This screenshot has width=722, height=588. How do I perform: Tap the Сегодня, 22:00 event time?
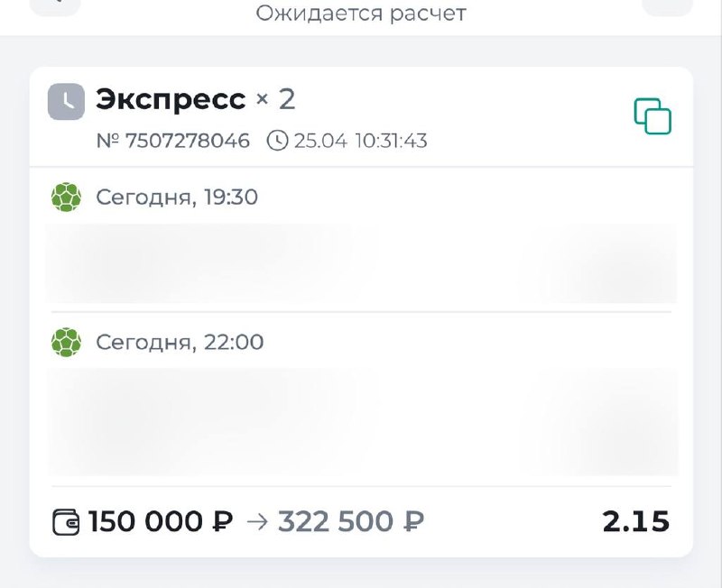[x=180, y=342]
